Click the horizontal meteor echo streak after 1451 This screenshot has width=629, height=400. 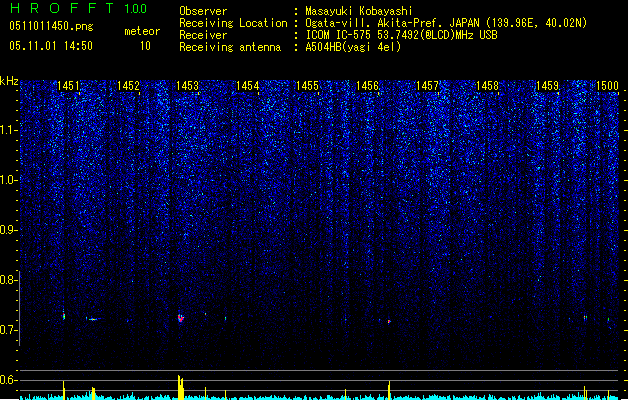(x=93, y=319)
